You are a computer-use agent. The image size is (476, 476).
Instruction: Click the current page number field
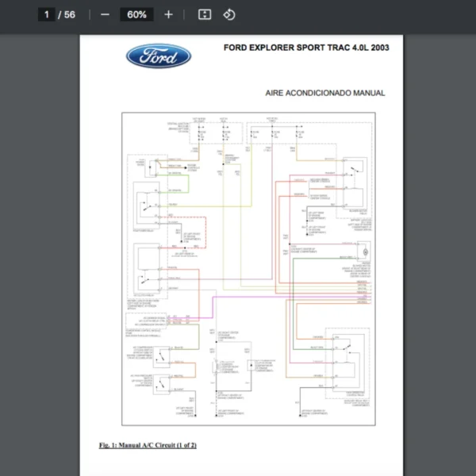click(47, 14)
